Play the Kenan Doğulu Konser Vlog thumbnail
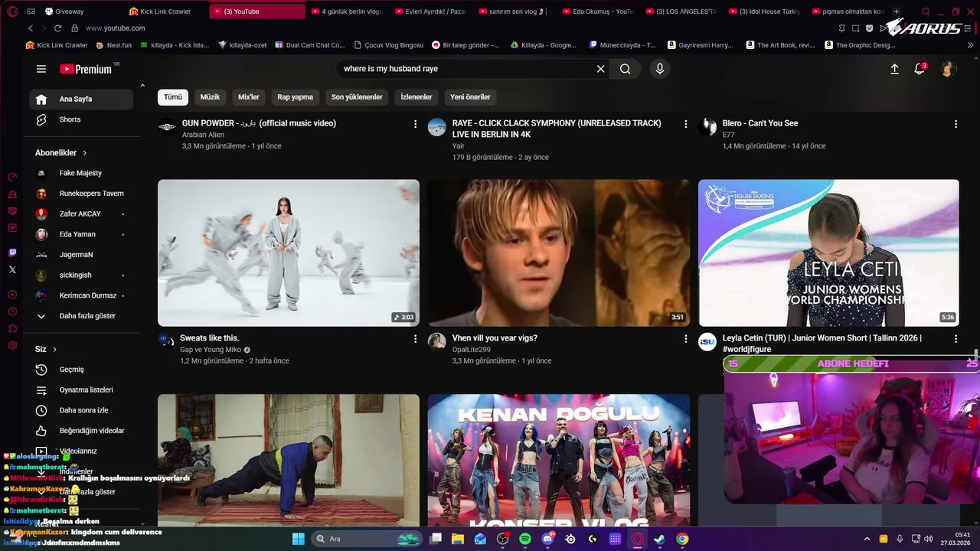The image size is (980, 551). [559, 461]
